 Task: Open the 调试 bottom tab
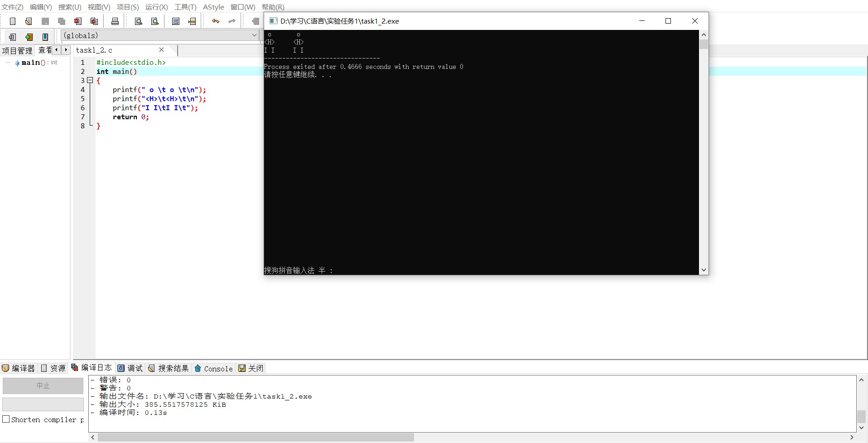pos(130,368)
